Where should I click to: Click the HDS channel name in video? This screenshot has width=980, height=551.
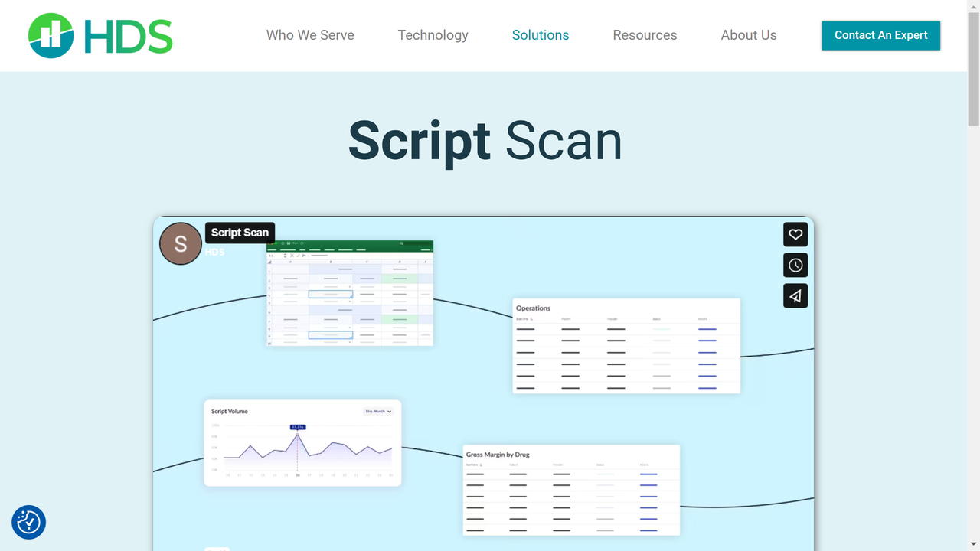pos(215,252)
